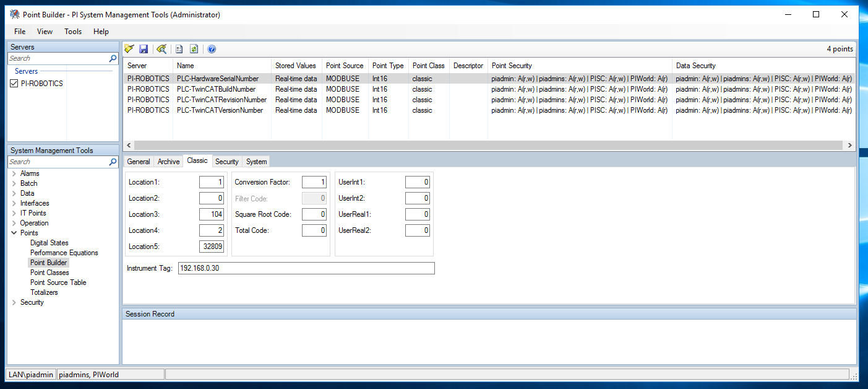Toggle the PI-ROBOTICS server checkbox
868x389 pixels.
click(14, 84)
